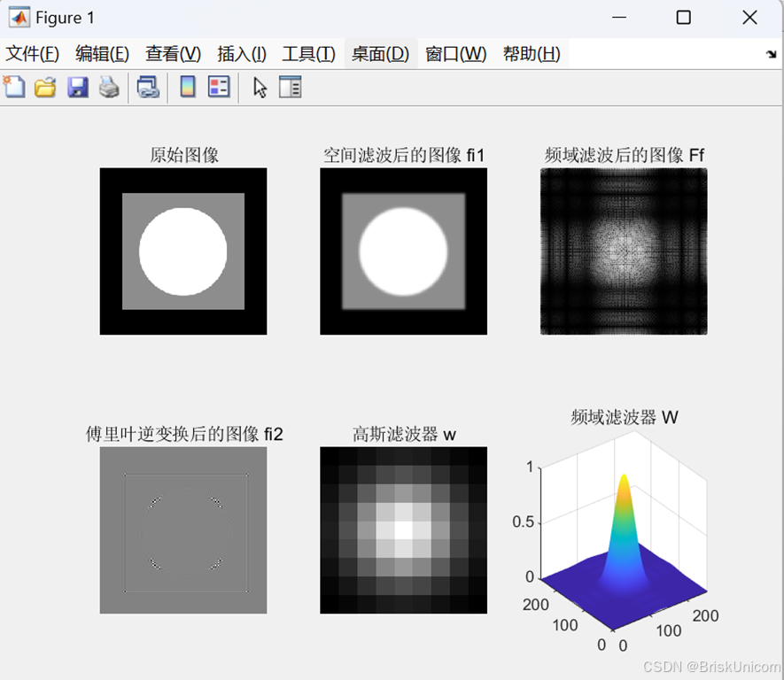Click the title text 原始图像
784x680 pixels.
pos(184,155)
